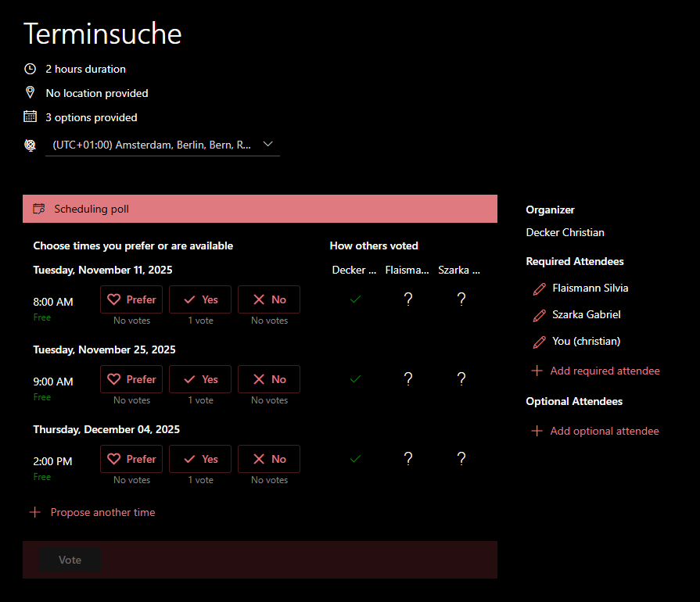Viewport: 700px width, 602px height.
Task: Click Flaismann's question mark vote for November 11
Action: click(407, 299)
